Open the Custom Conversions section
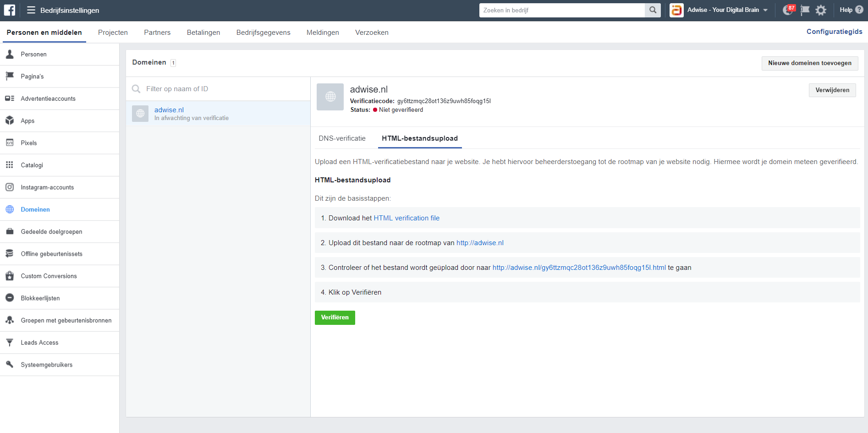 point(48,276)
